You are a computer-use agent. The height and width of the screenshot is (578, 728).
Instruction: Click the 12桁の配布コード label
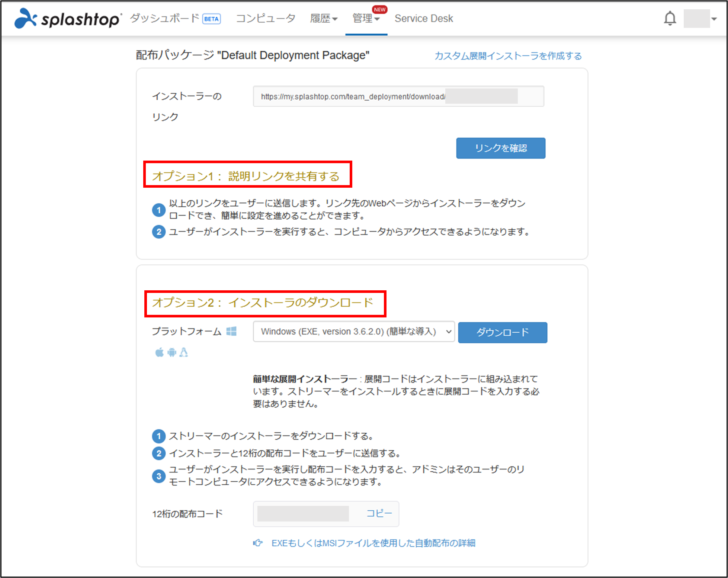tap(187, 514)
